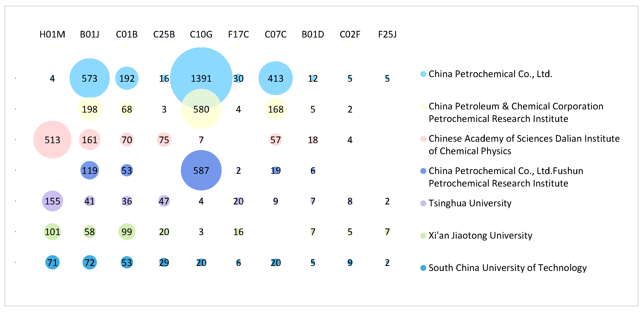Click the dark blue bubble labeled 587
The image size is (644, 312).
(201, 170)
